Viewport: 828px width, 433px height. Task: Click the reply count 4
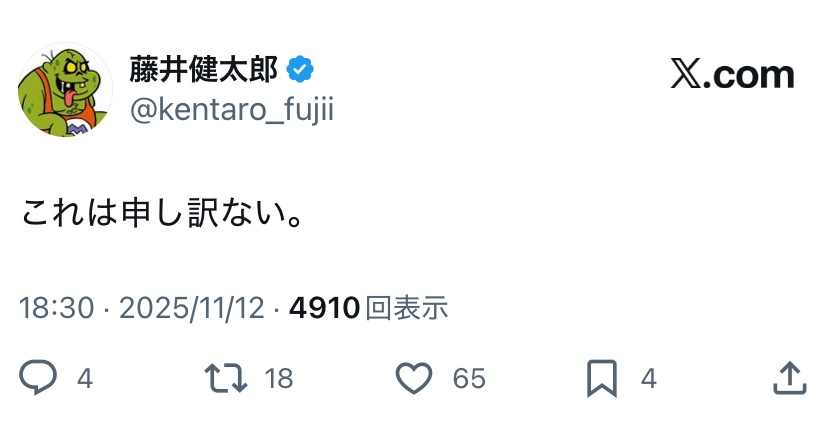(x=85, y=379)
